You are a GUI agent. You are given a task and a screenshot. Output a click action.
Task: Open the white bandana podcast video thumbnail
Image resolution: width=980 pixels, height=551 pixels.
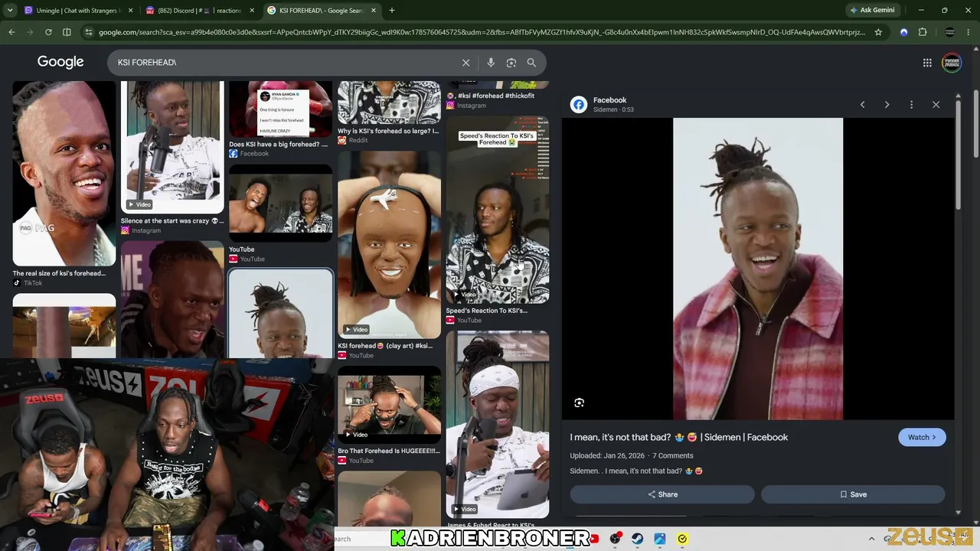click(x=498, y=424)
